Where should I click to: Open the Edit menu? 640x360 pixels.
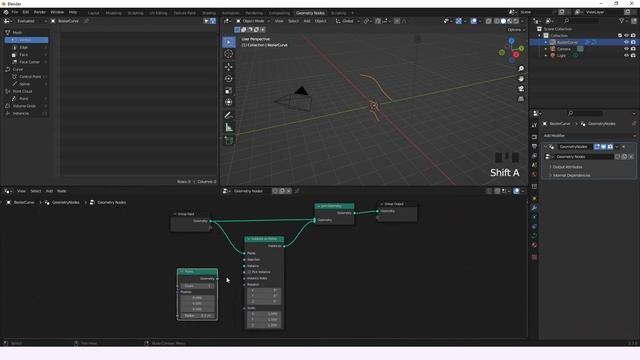[x=26, y=12]
